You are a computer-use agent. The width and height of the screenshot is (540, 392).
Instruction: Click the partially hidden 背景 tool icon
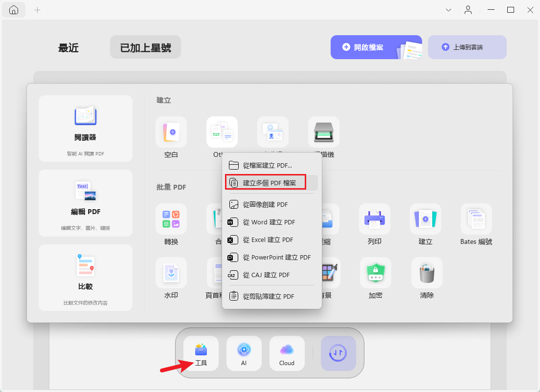(x=331, y=273)
